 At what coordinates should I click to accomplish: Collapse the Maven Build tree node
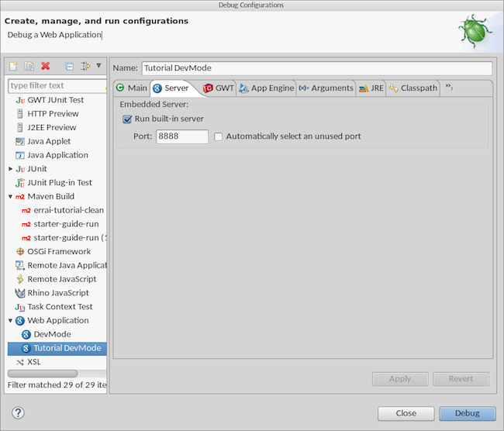[x=10, y=196]
